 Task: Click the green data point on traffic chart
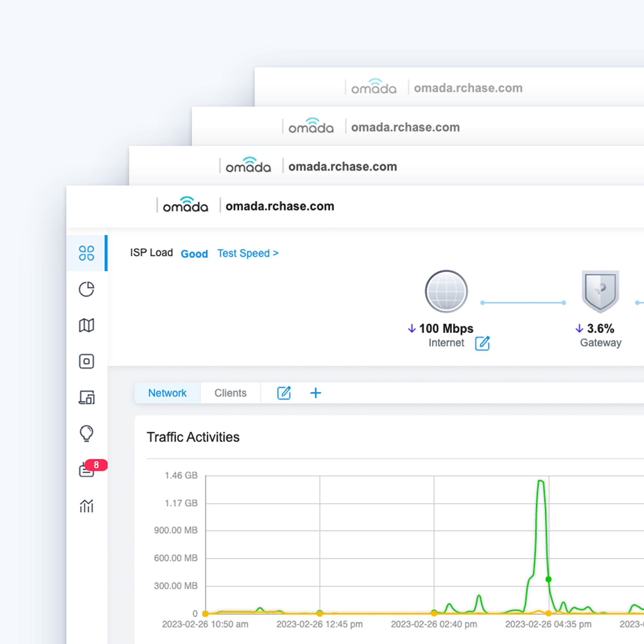pos(548,579)
